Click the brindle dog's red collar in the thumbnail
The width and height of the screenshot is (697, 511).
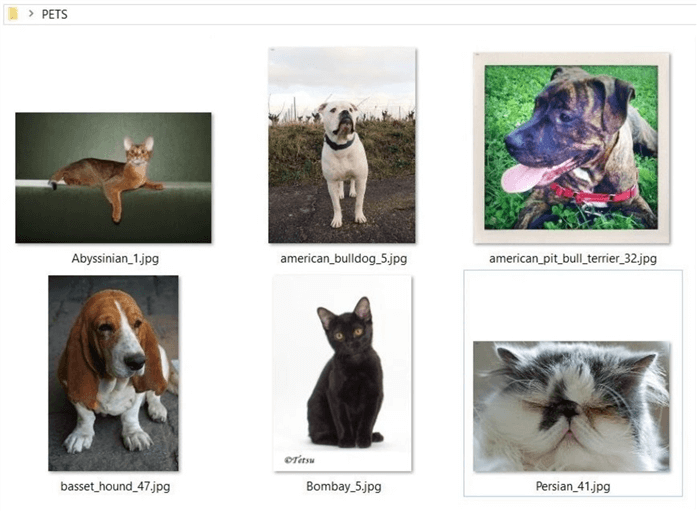(593, 194)
